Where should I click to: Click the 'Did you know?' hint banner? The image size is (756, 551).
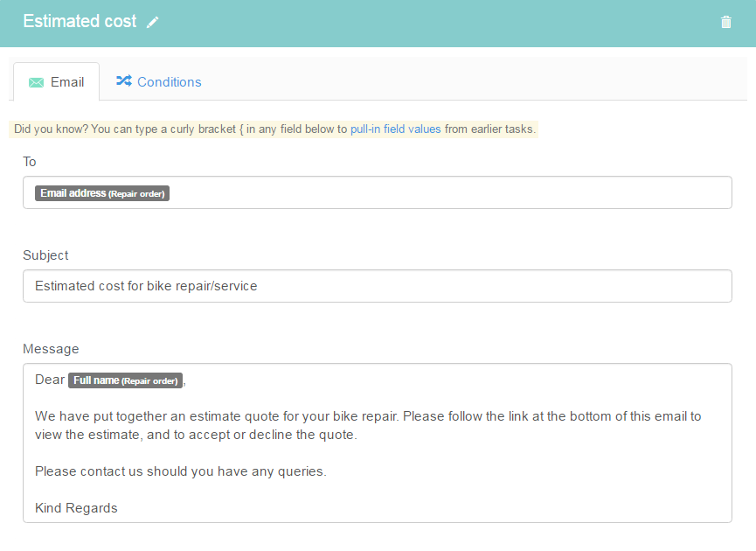tap(175, 129)
